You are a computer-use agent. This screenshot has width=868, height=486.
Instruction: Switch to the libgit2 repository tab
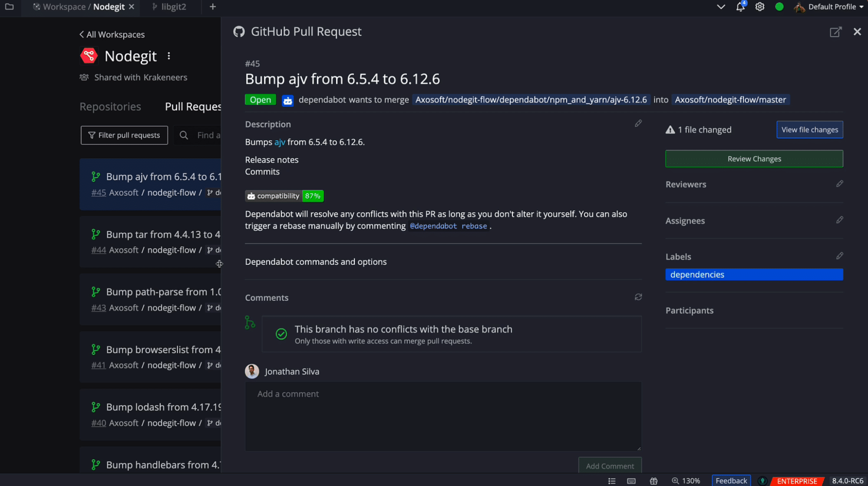pos(173,7)
